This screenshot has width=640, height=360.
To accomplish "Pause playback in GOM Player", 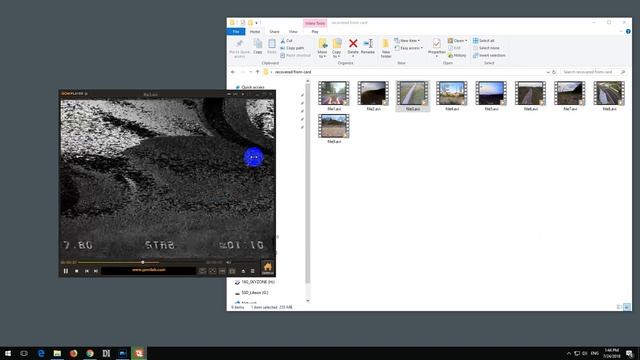I will 66,271.
